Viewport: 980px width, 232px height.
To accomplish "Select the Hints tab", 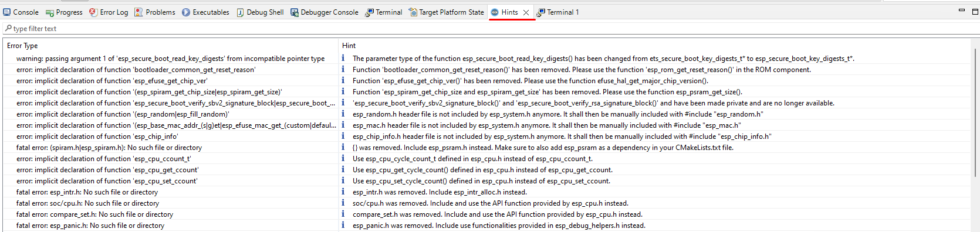I will pyautogui.click(x=509, y=12).
